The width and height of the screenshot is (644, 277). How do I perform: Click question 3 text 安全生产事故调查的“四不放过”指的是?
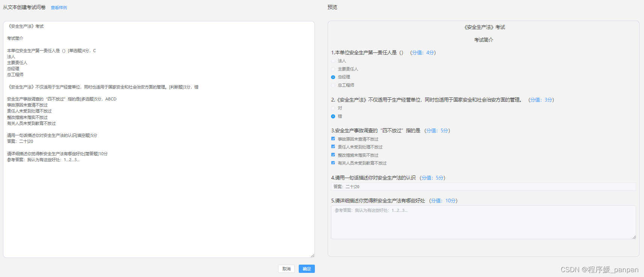[378, 130]
